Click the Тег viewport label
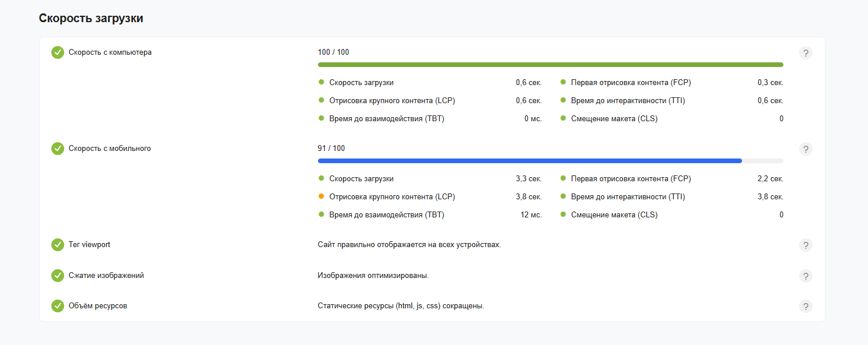This screenshot has width=868, height=345. click(x=89, y=245)
